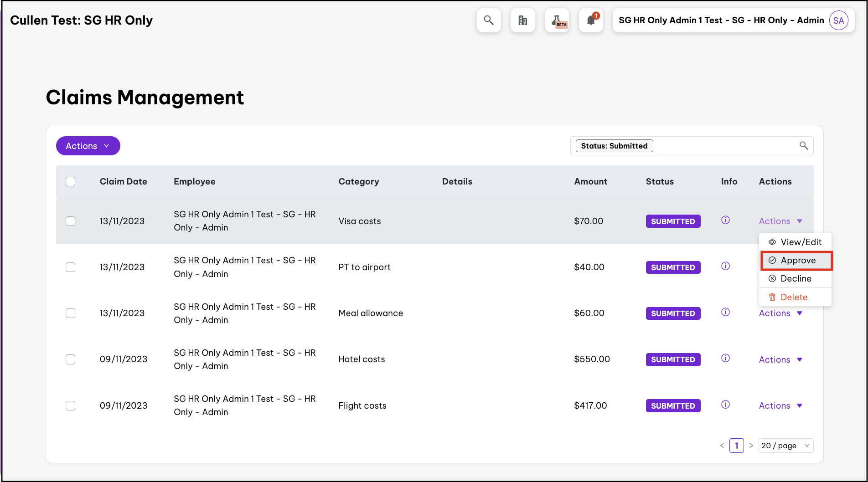Viewport: 868px width, 482px height.
Task: Click the search magnifier icon in header
Action: click(x=489, y=21)
